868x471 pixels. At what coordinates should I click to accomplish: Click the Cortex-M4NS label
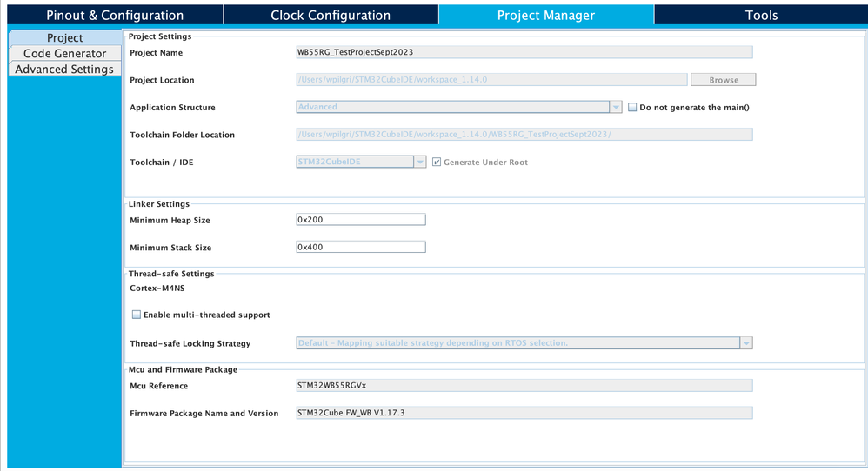(x=157, y=288)
